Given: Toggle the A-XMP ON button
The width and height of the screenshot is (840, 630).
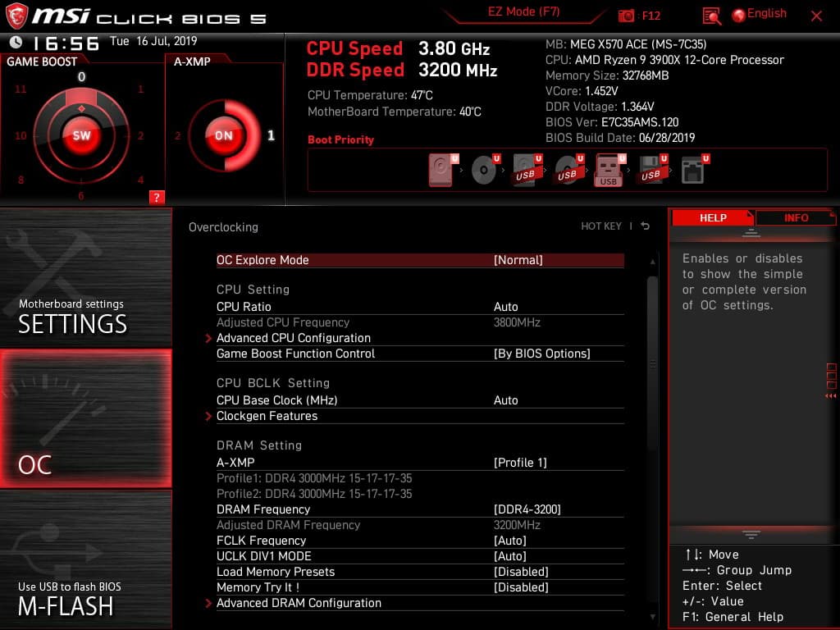Looking at the screenshot, I should [223, 135].
